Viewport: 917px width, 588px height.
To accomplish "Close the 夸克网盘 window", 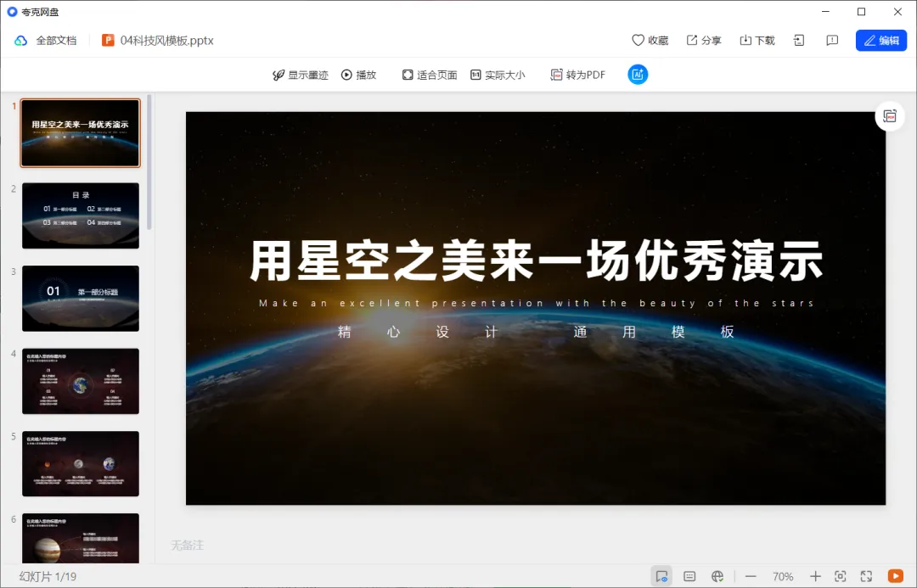I will point(897,12).
